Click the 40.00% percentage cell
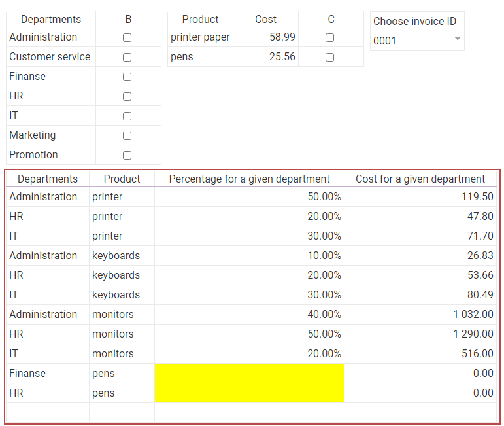 click(250, 314)
